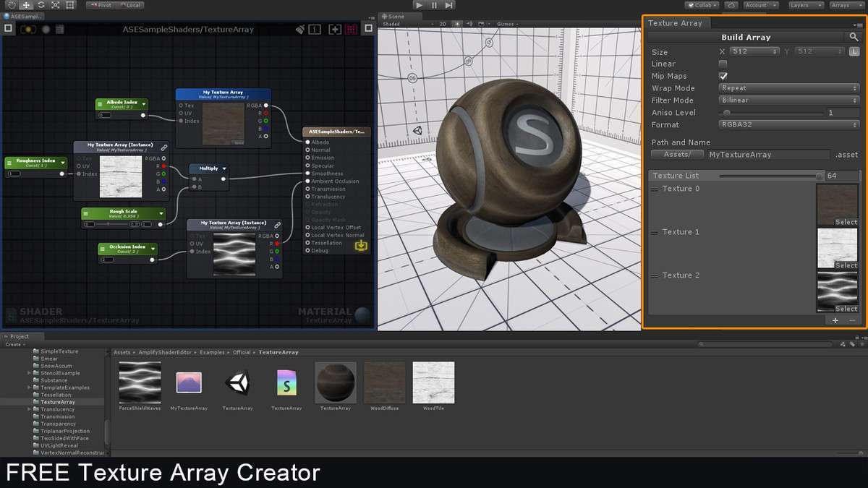This screenshot has height=488, width=868.
Task: Open the cloud services icon
Action: [x=732, y=5]
